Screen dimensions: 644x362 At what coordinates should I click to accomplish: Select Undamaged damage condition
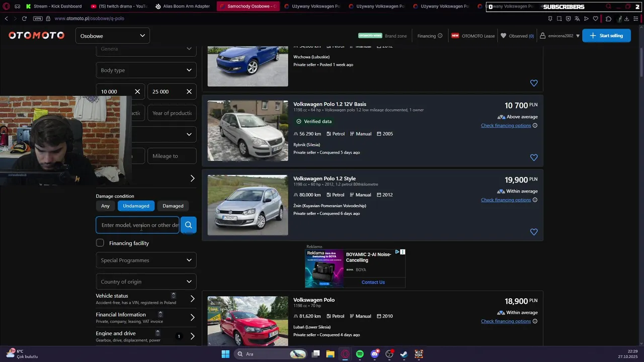136,206
